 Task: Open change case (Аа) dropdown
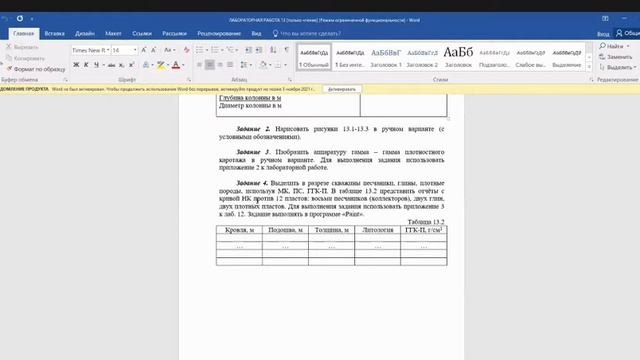[169, 50]
